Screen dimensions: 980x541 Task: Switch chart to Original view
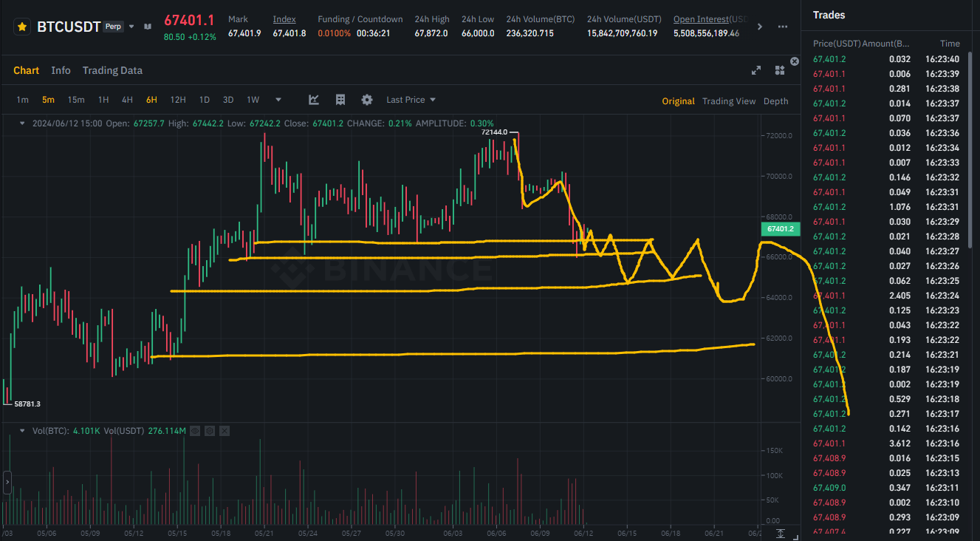pyautogui.click(x=678, y=101)
